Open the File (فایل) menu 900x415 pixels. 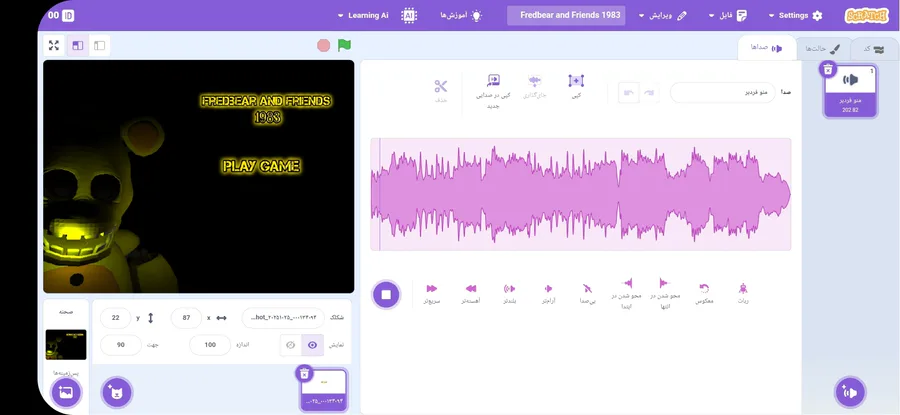click(x=728, y=15)
